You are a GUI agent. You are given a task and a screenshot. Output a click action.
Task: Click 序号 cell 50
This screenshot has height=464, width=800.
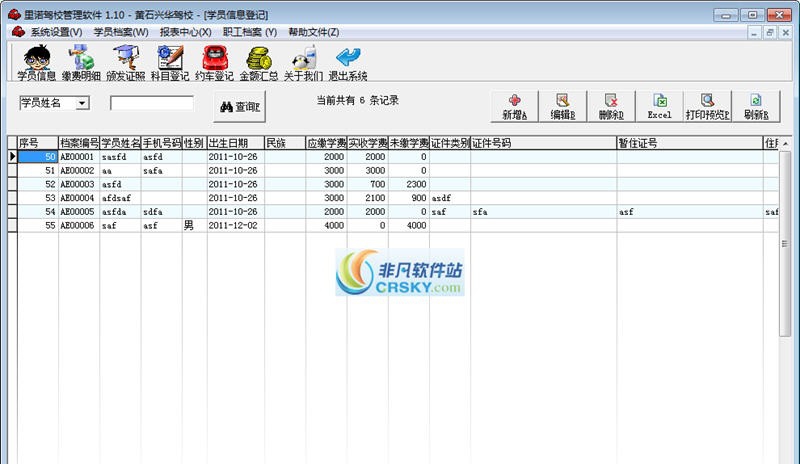point(38,157)
